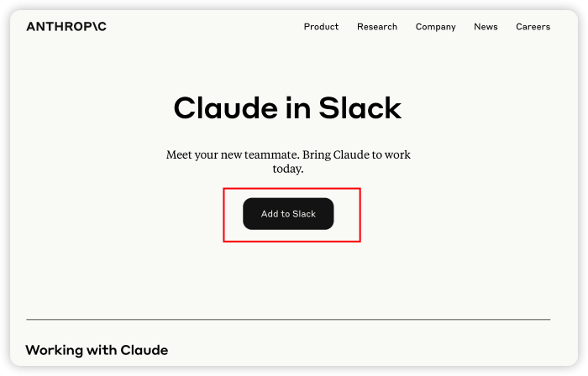Viewport: 588px width, 376px height.
Task: Click the word "in" in the main heading
Action: click(x=301, y=108)
